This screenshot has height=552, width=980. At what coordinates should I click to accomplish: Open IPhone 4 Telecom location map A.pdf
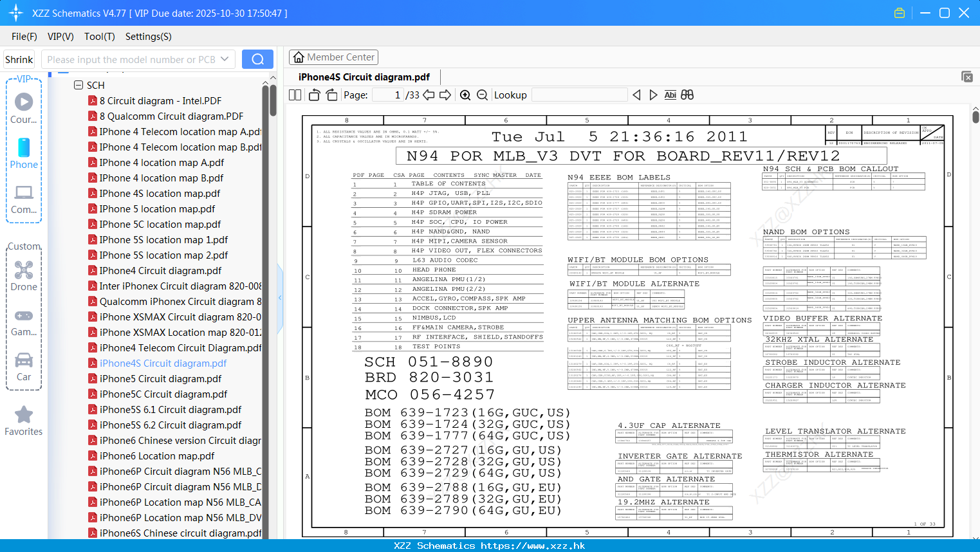point(174,131)
